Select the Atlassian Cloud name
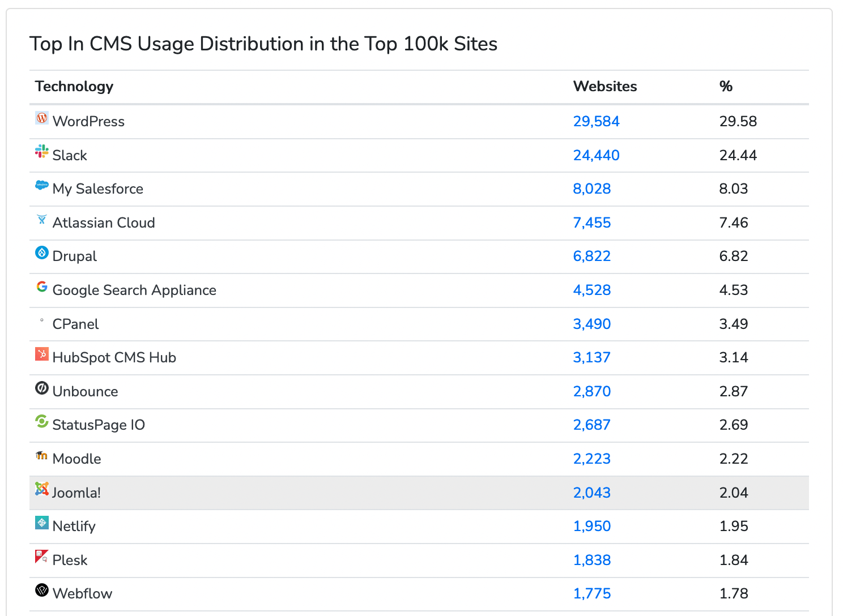Viewport: 843px width, 616px height. point(104,223)
